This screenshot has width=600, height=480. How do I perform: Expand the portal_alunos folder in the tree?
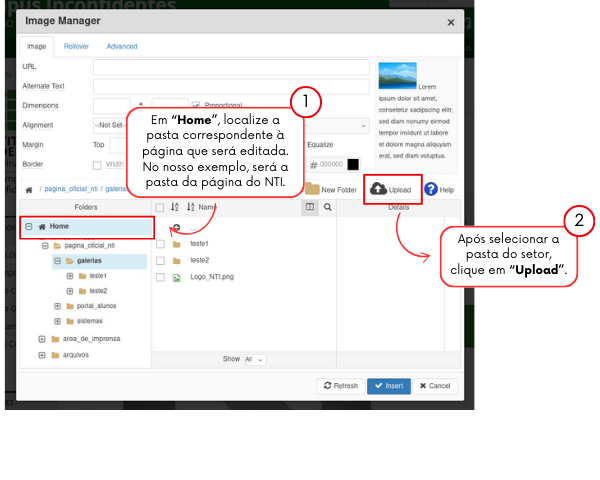(x=57, y=306)
